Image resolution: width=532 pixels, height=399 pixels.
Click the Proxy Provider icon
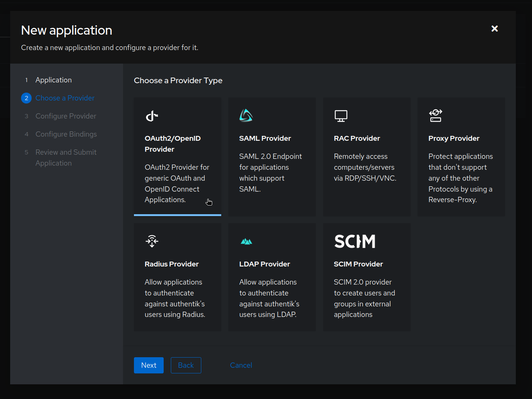point(436,116)
